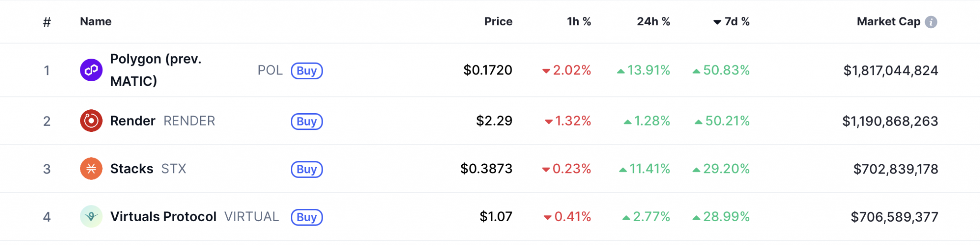Open the Render coin name link
The image size is (980, 246).
point(133,121)
